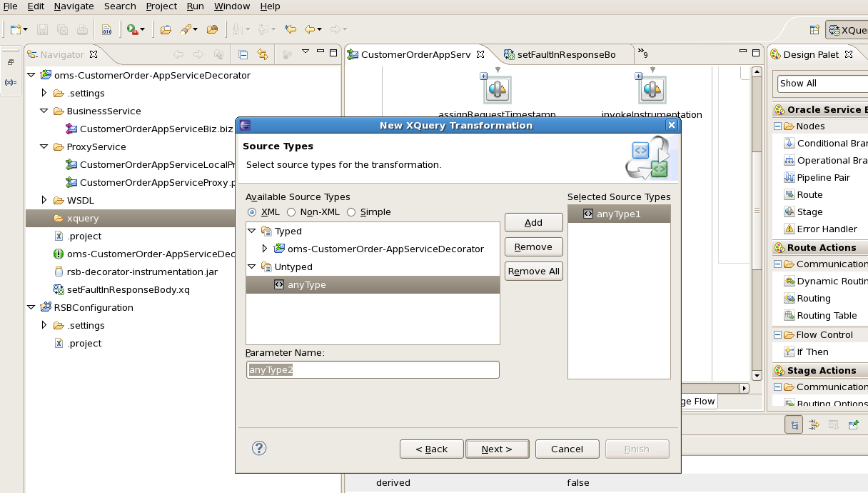Screen dimensions: 868x493
Task: Show hidden editor tabs list
Action: pos(643,53)
